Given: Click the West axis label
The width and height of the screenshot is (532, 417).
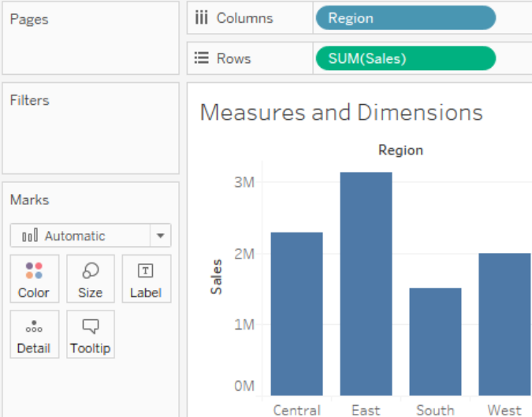Looking at the screenshot, I should tap(504, 410).
